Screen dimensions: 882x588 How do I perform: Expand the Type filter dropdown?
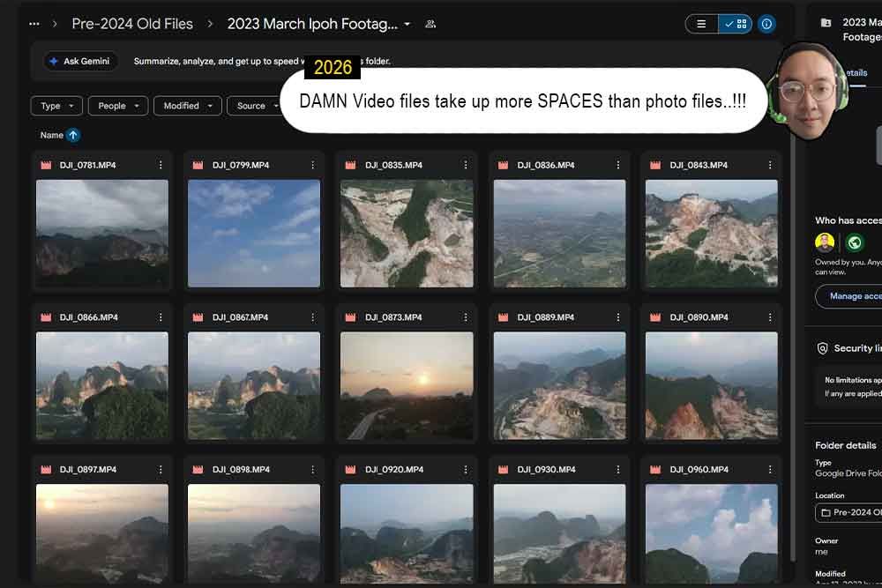[56, 106]
